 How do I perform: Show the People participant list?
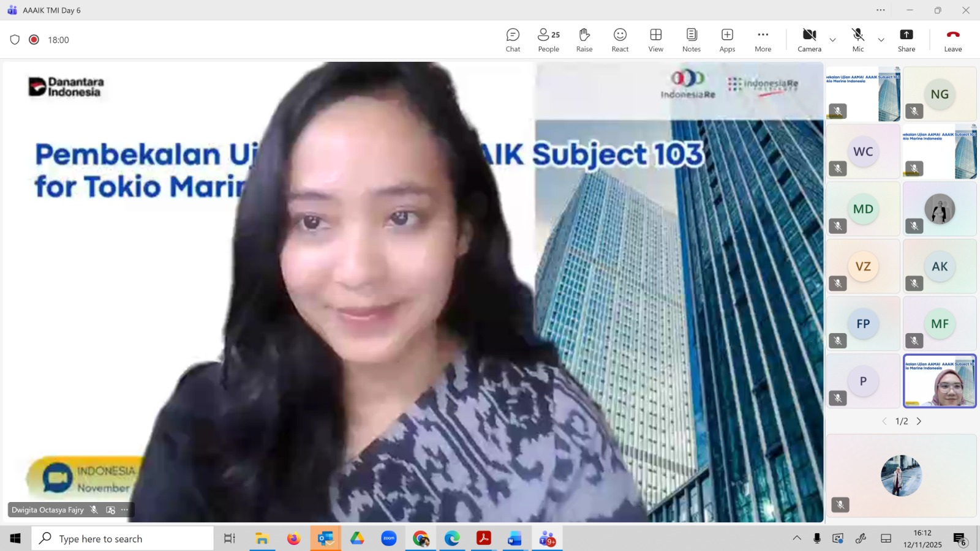tap(548, 40)
